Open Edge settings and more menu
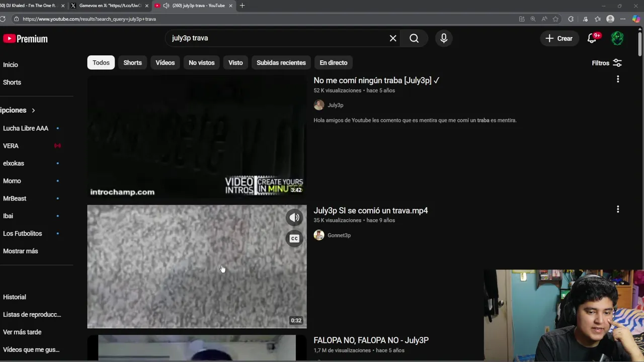The width and height of the screenshot is (644, 362). pos(623,19)
